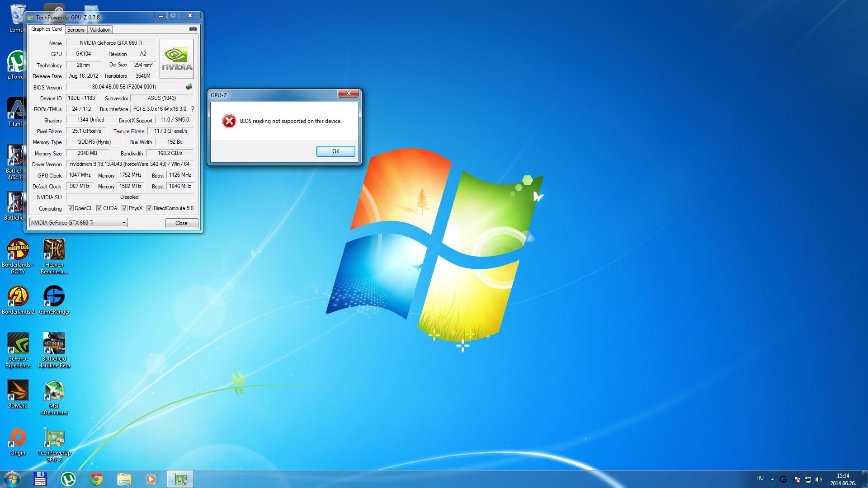The height and width of the screenshot is (488, 868).
Task: Open the Action Center flag tray icon
Action: click(x=797, y=479)
